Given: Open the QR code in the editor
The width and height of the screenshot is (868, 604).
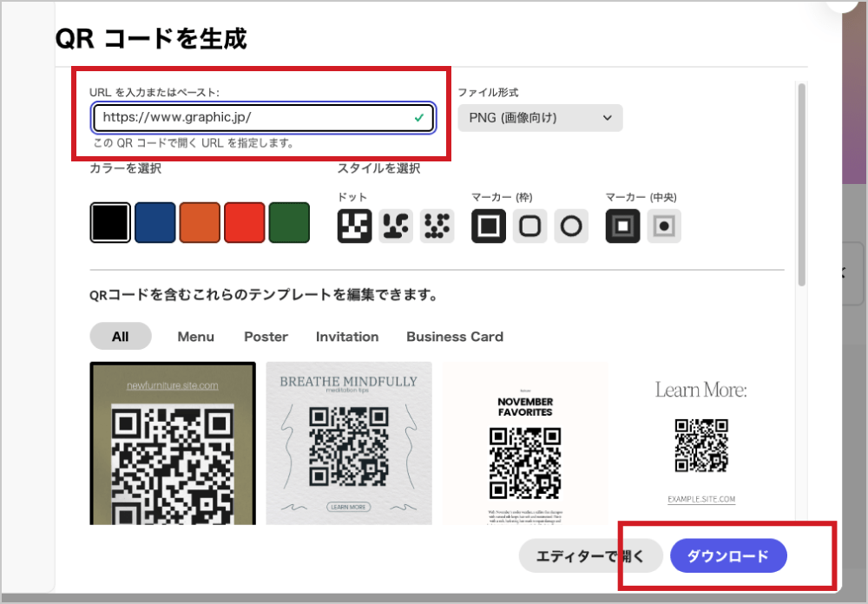Looking at the screenshot, I should [x=591, y=555].
